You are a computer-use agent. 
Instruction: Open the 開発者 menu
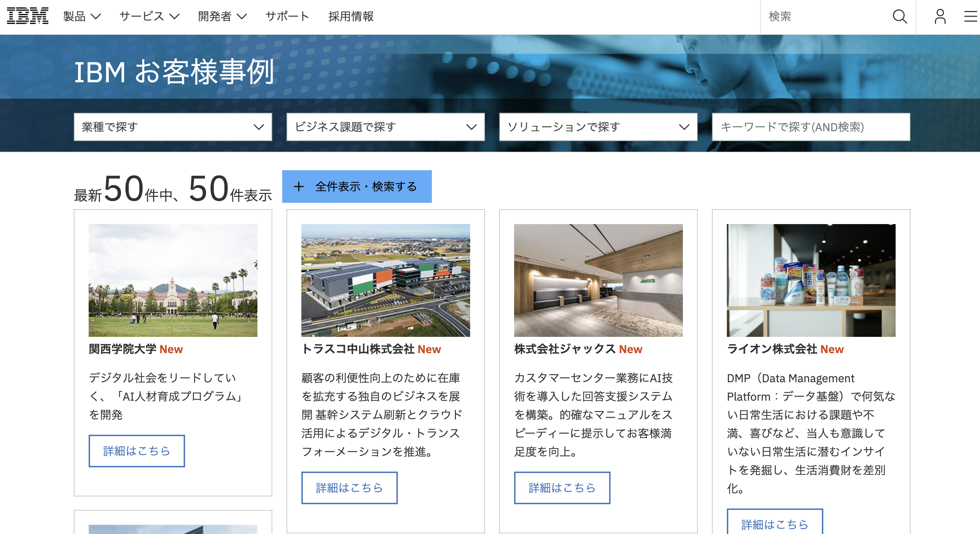pos(223,16)
